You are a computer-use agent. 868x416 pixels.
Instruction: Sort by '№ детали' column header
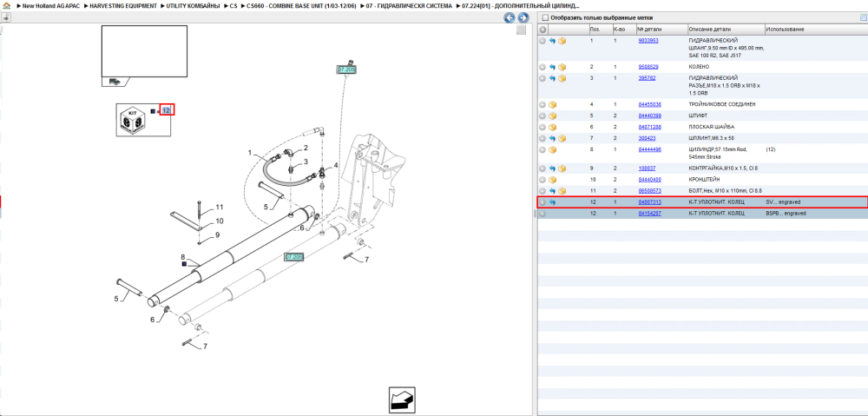[648, 30]
